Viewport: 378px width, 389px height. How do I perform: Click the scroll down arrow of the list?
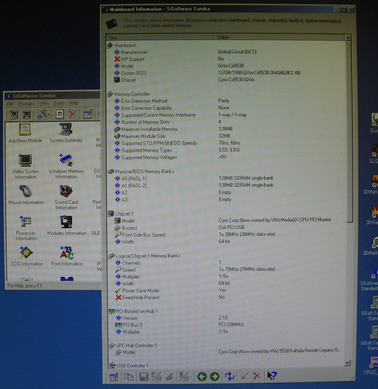pos(347,363)
